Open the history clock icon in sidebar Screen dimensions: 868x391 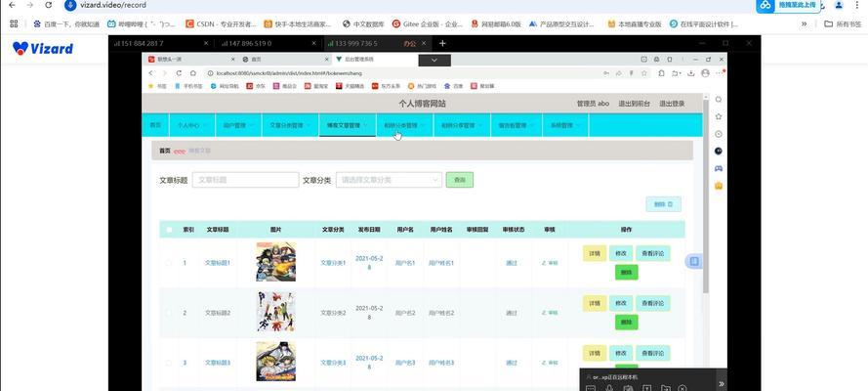[719, 134]
